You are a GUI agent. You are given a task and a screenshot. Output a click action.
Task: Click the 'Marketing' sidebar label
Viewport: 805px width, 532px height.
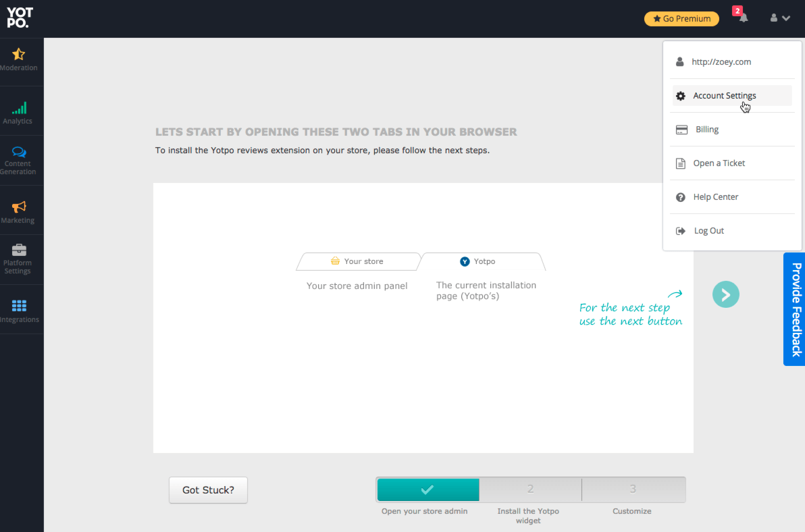18,221
